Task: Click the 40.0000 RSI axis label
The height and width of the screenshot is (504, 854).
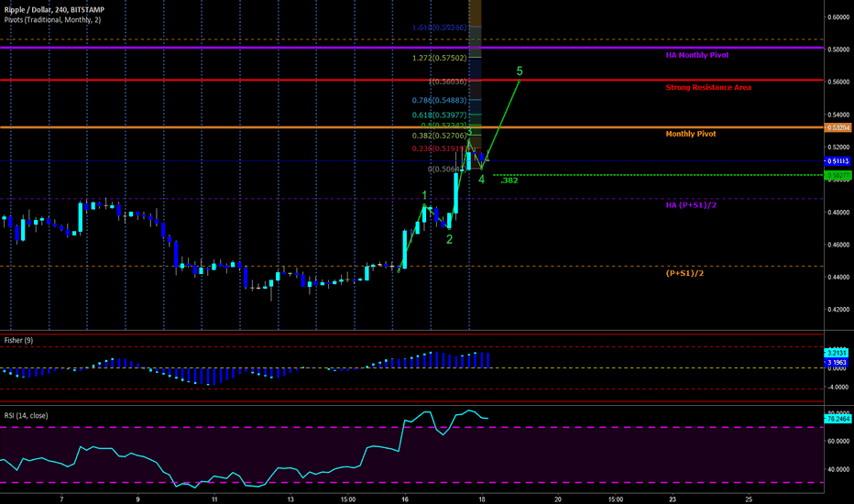Action: tap(838, 469)
